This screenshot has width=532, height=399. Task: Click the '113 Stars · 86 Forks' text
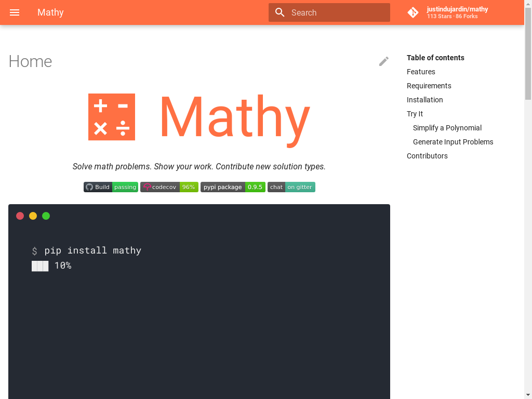(x=453, y=16)
